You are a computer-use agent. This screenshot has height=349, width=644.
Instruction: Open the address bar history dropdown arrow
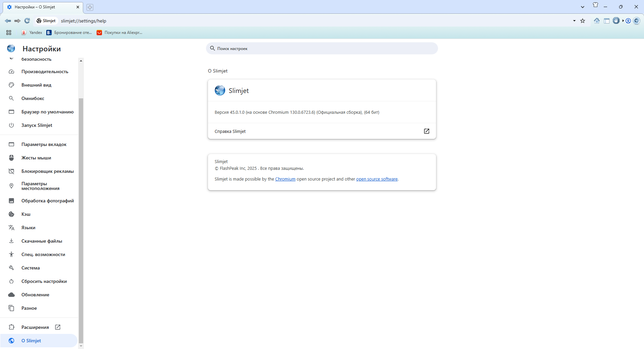click(574, 21)
